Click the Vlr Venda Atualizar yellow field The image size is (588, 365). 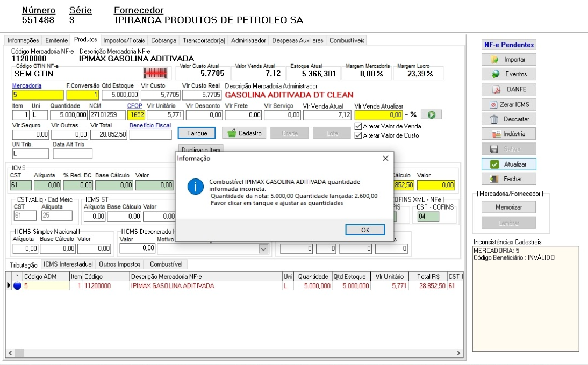pyautogui.click(x=379, y=115)
